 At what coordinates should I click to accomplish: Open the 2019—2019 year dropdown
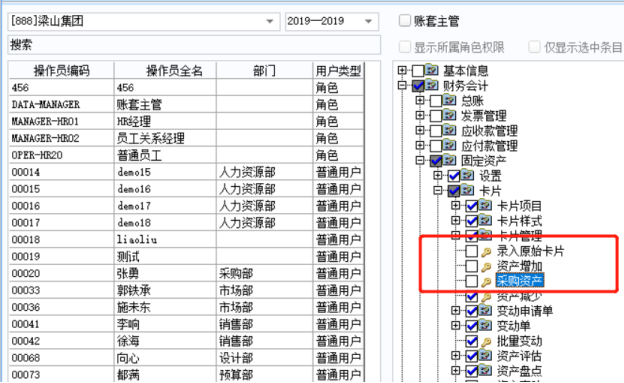click(369, 21)
